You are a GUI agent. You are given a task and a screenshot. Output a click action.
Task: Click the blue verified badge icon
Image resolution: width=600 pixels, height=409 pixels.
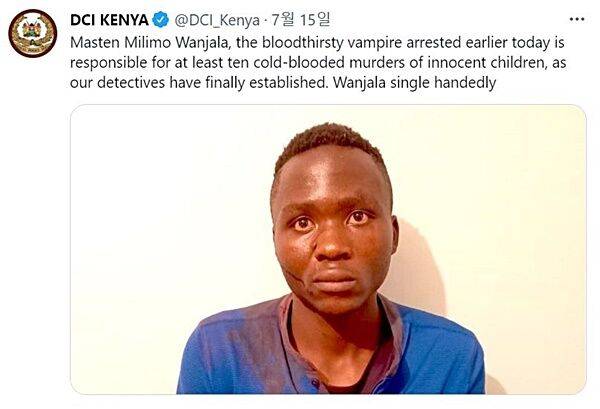[161, 20]
